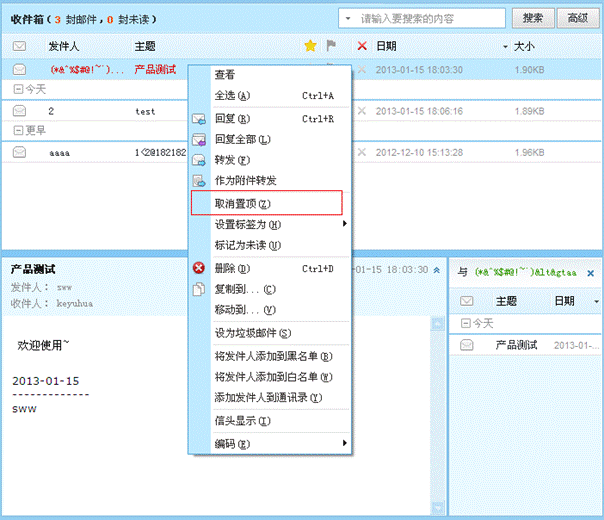Click the yellow star column header icon
The image size is (604, 520).
309,47
